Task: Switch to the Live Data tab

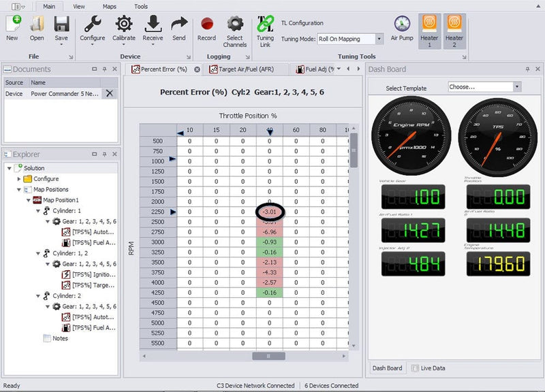Action: pos(431,368)
